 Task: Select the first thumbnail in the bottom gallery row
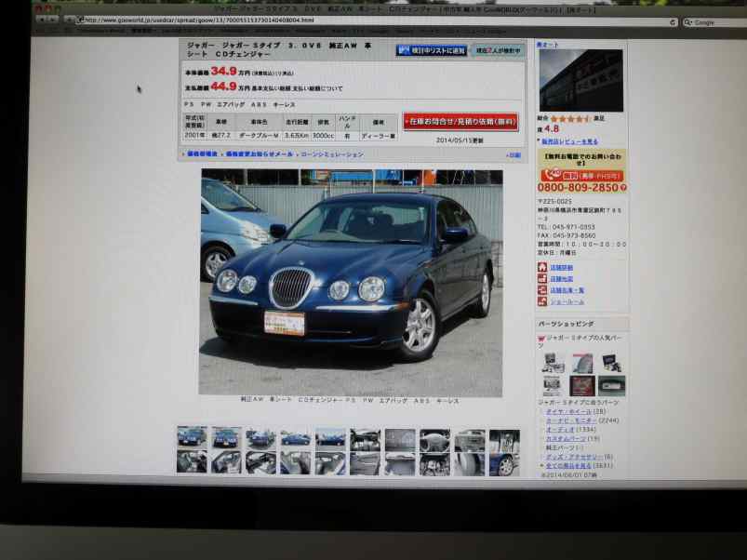tap(192, 462)
